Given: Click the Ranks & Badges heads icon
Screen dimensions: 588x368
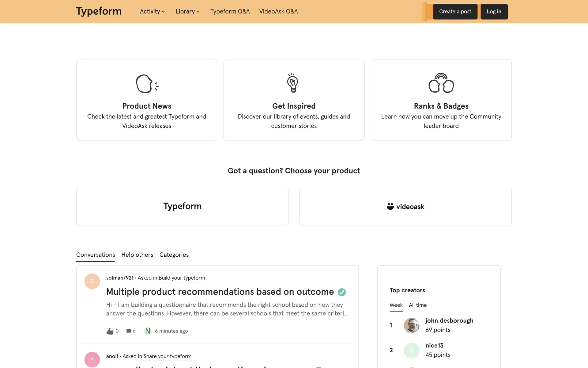Looking at the screenshot, I should 441,83.
